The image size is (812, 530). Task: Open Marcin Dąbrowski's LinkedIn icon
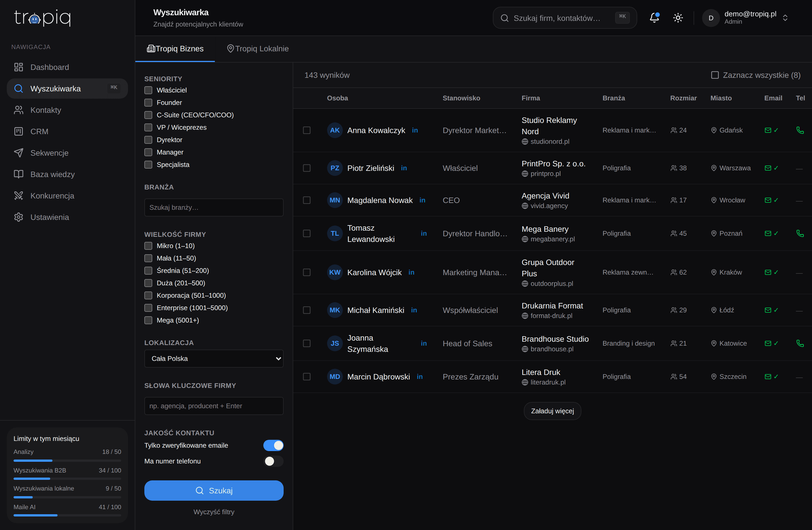pyautogui.click(x=420, y=377)
